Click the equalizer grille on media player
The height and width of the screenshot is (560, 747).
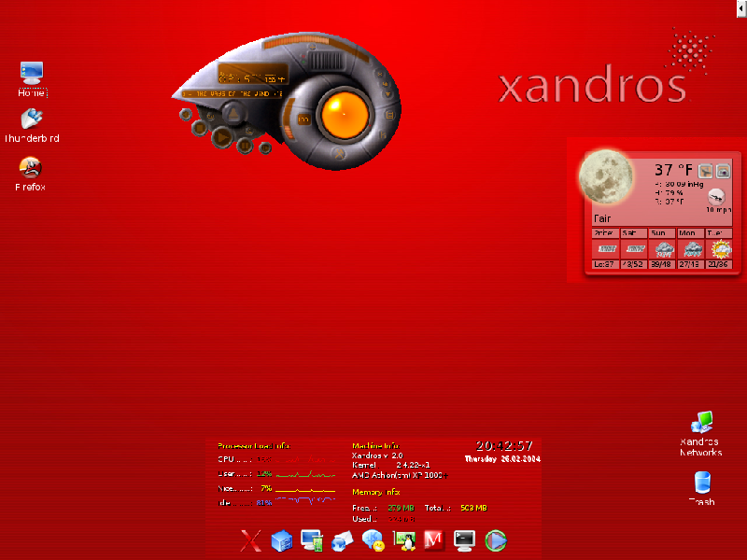click(326, 62)
